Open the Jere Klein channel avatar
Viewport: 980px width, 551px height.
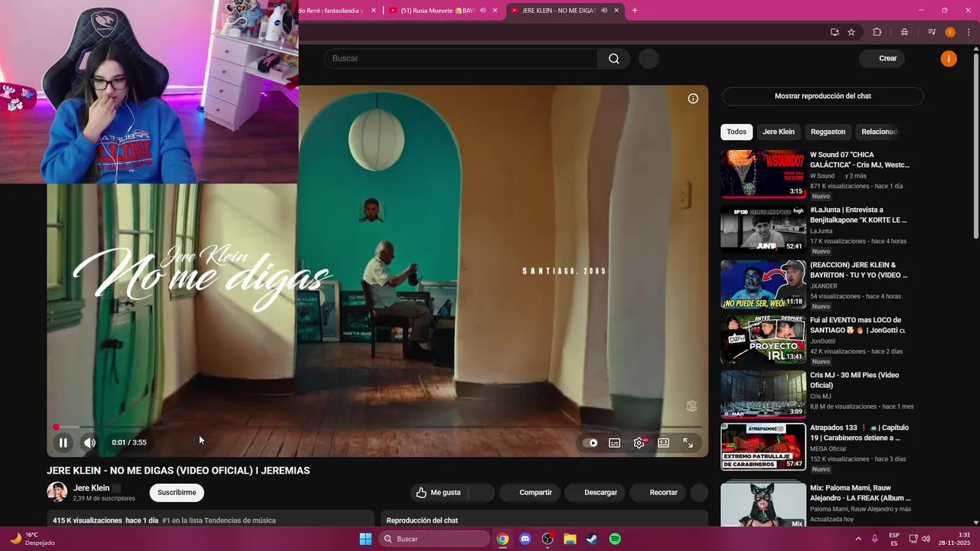[57, 492]
